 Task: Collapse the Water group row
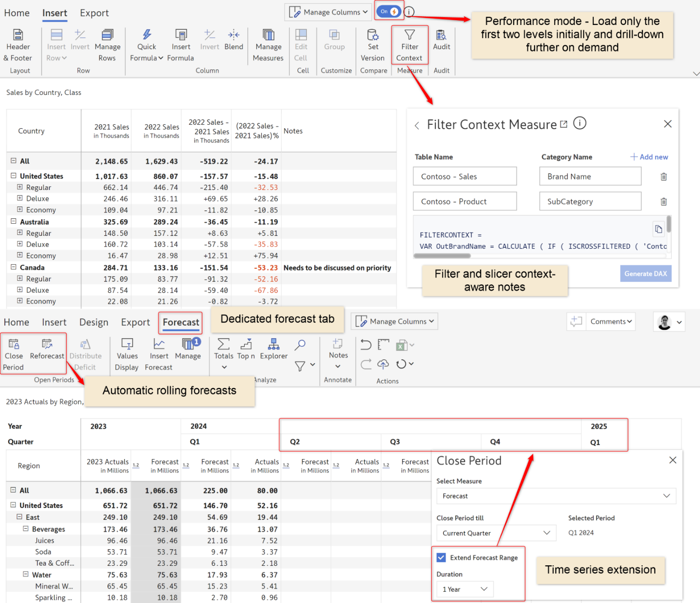pos(25,575)
